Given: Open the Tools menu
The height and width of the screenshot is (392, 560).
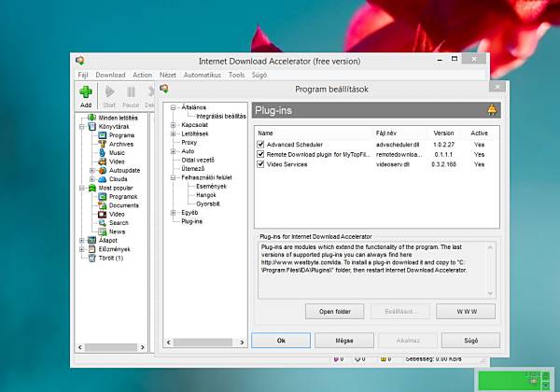Looking at the screenshot, I should pos(236,75).
